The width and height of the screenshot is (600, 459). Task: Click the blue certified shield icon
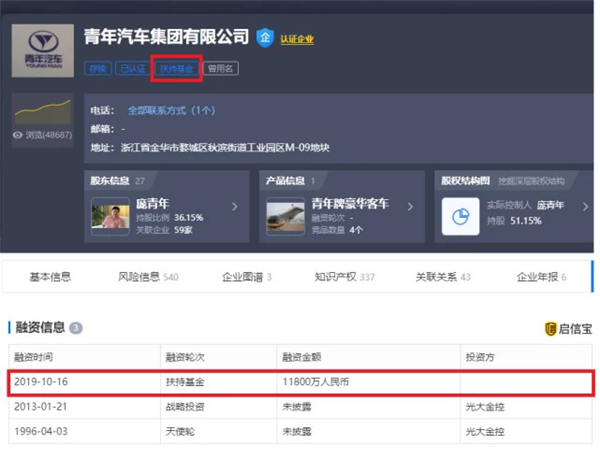pyautogui.click(x=265, y=38)
